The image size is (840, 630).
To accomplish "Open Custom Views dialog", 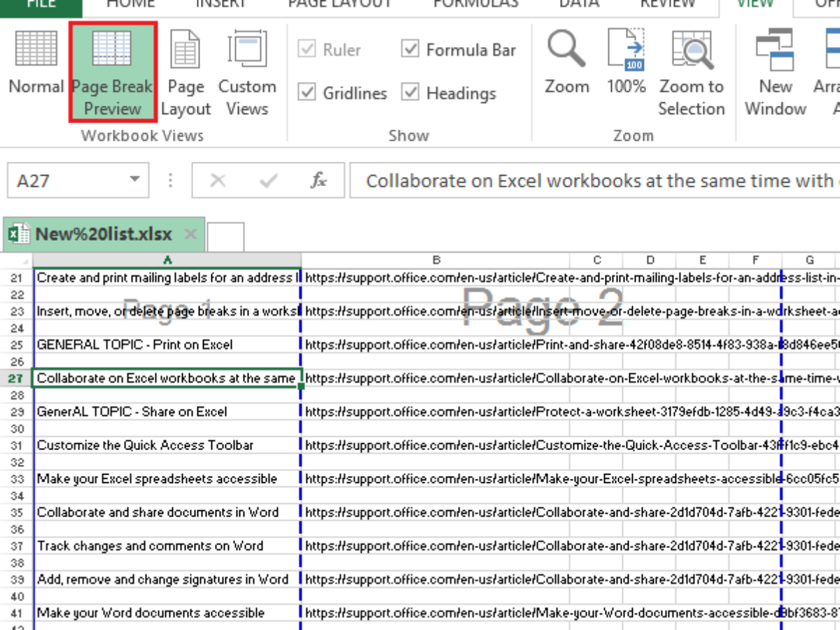I will point(247,73).
